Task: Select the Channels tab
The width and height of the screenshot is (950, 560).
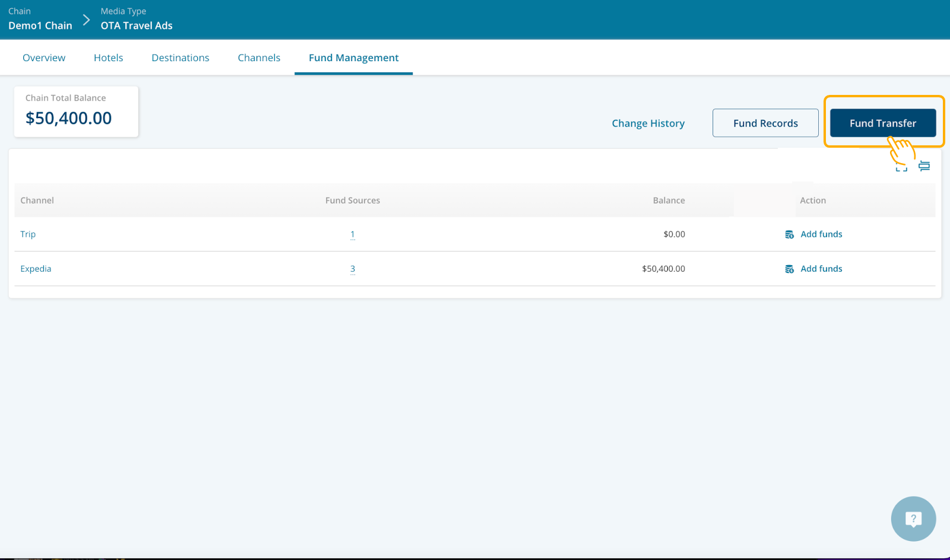Action: click(x=259, y=58)
